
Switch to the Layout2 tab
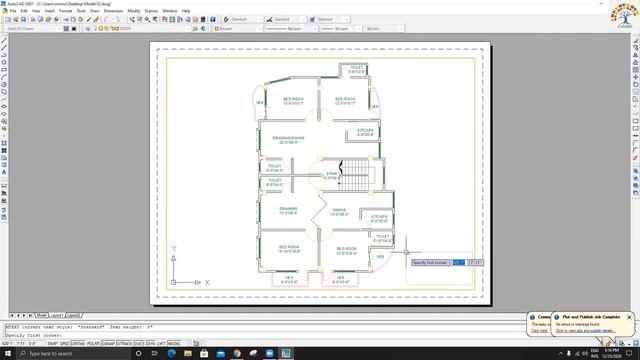(73, 316)
